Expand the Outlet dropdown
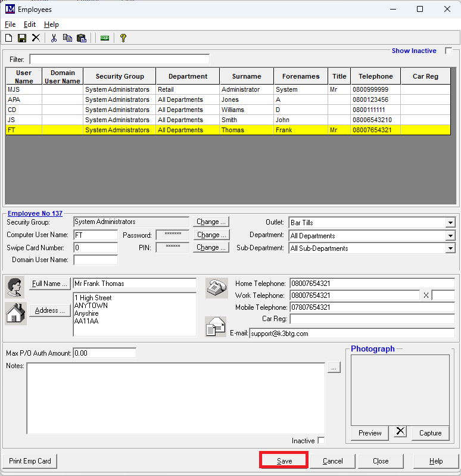This screenshot has width=461, height=476. [x=450, y=223]
